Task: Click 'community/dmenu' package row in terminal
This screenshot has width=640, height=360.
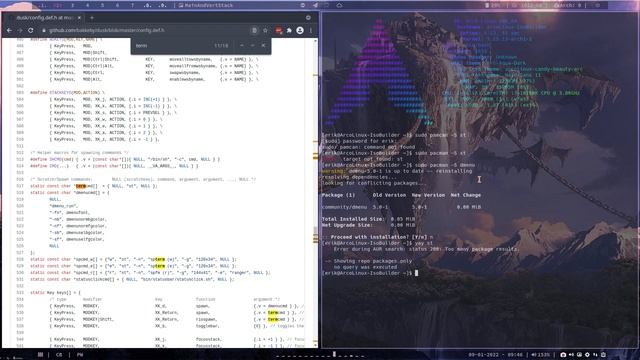Action: (401, 207)
